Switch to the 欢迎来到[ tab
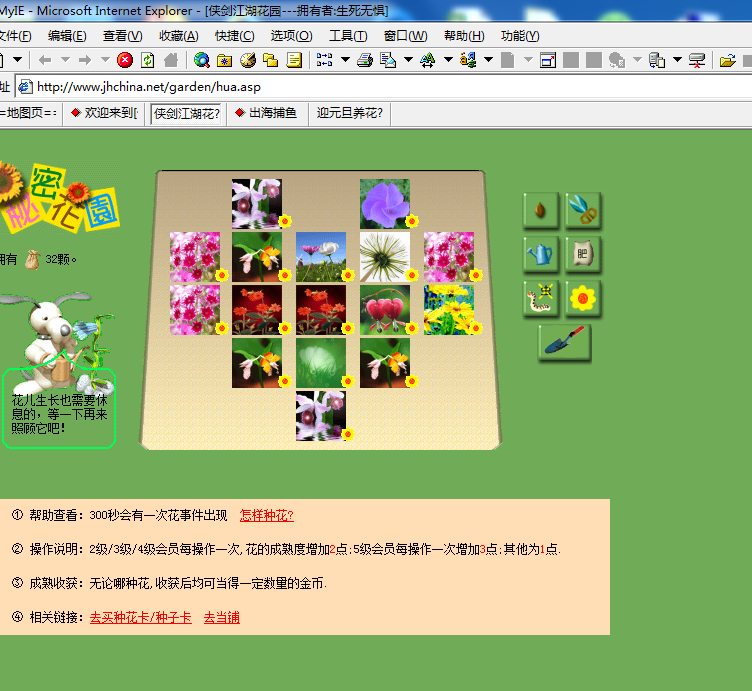Viewport: 752px width, 691px height. coord(104,113)
